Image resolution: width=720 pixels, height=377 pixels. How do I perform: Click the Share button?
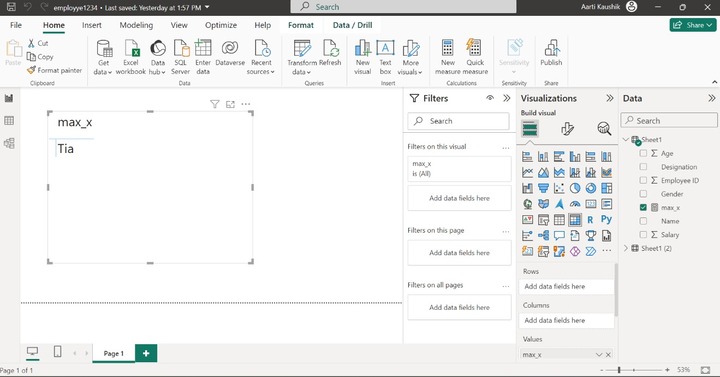(693, 25)
